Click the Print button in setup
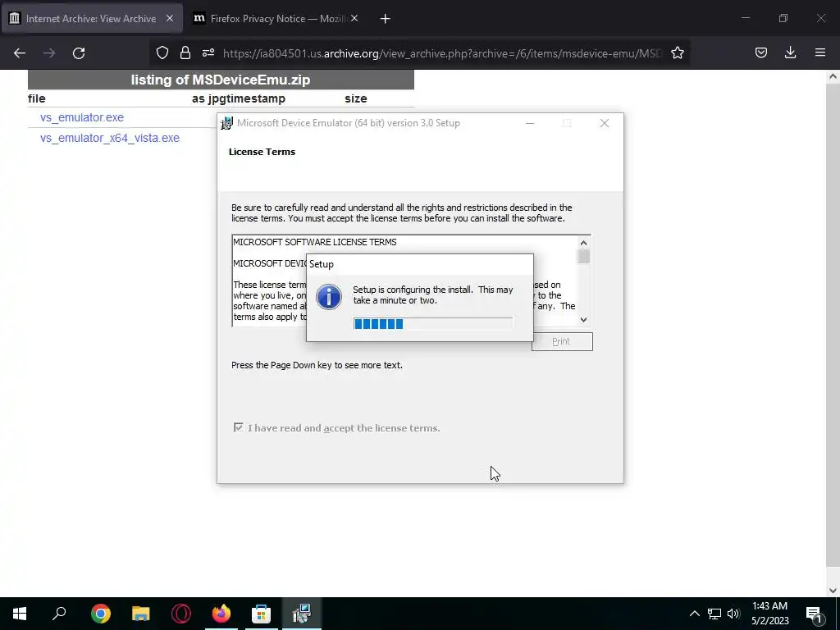The width and height of the screenshot is (840, 630). coord(561,341)
